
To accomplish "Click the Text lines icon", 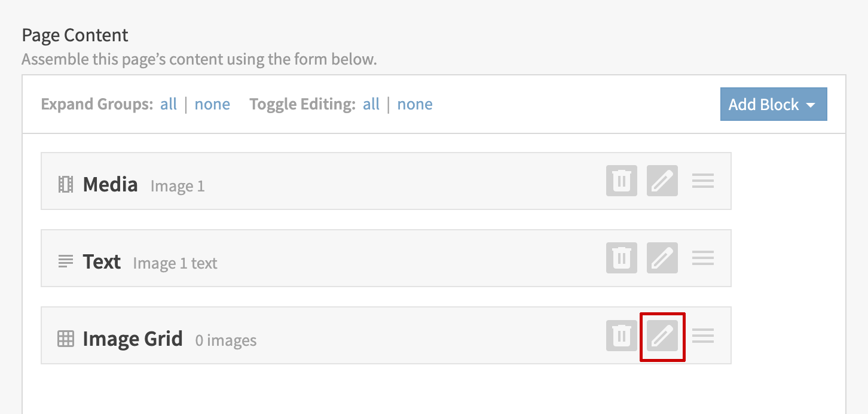I will [x=65, y=261].
